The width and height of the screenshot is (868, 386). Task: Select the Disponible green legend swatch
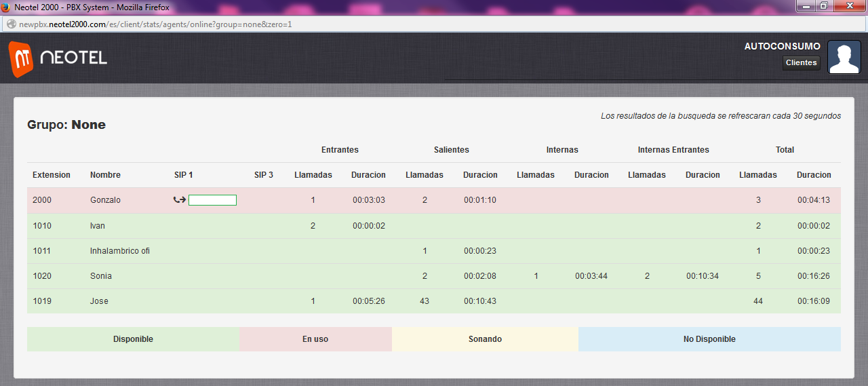pyautogui.click(x=133, y=339)
